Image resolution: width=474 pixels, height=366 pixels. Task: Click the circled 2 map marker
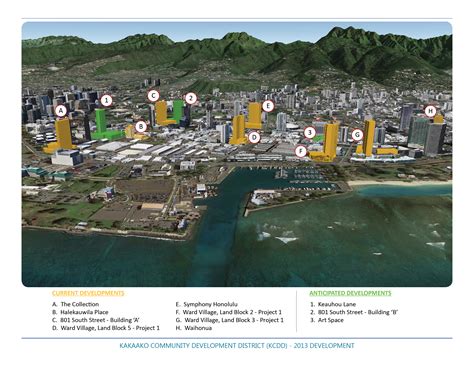pos(191,98)
